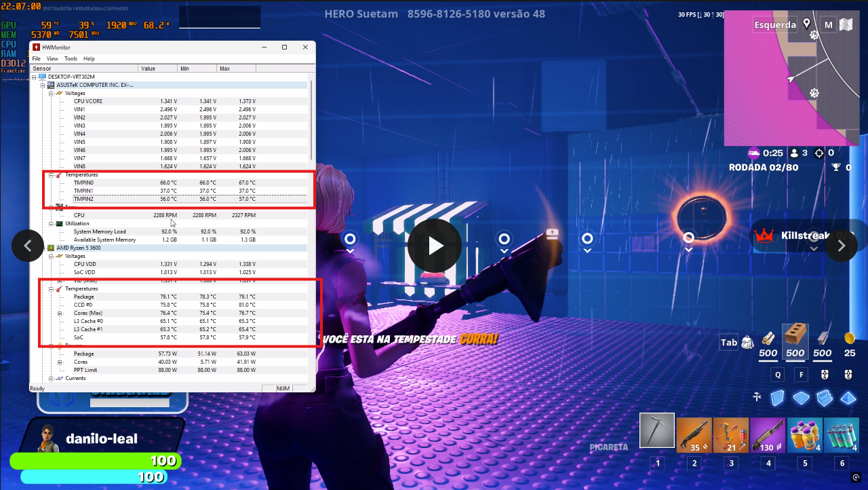Click the Min column header
The image size is (868, 490).
[197, 69]
